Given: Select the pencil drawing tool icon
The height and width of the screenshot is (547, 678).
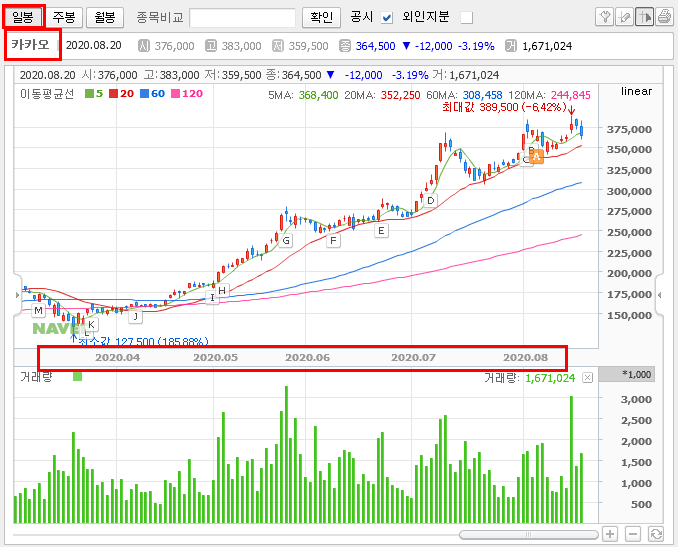Looking at the screenshot, I should [624, 17].
